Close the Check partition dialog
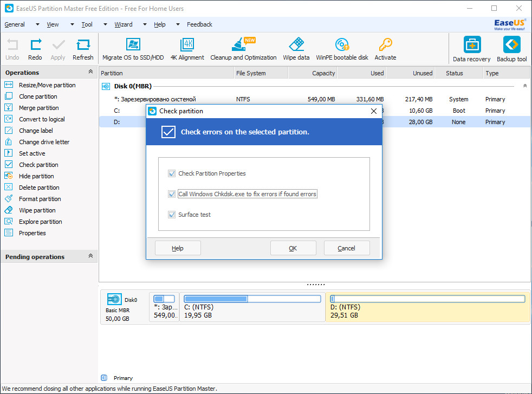532x394 pixels. click(x=374, y=111)
